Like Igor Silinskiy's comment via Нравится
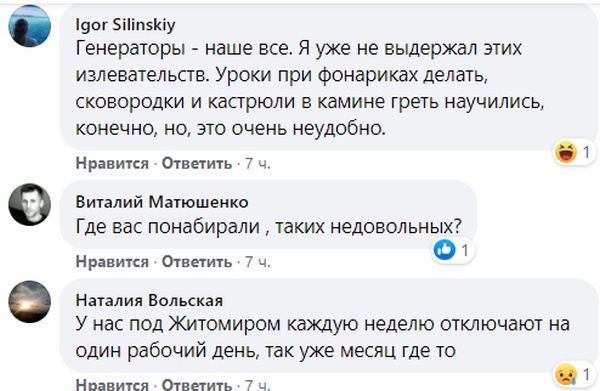The height and width of the screenshot is (391, 600). click(112, 163)
